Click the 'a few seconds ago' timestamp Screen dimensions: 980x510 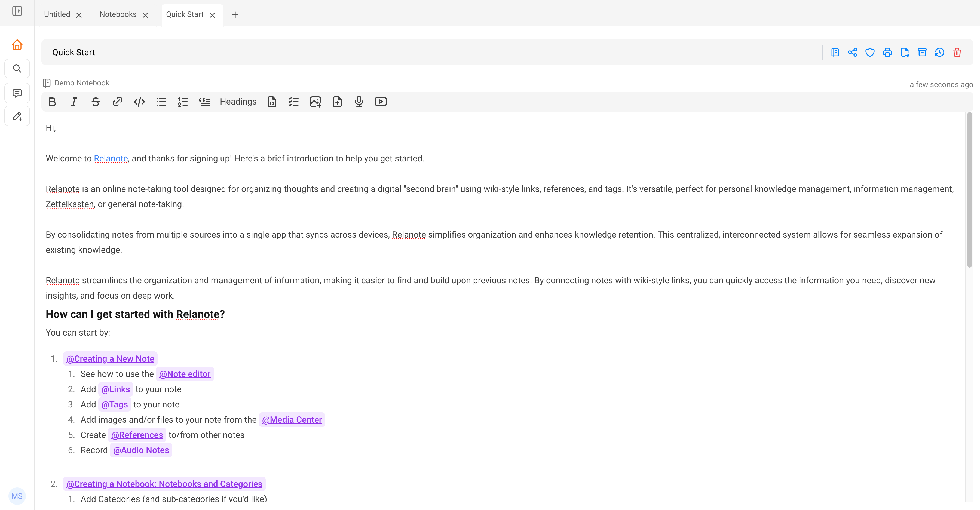point(941,84)
